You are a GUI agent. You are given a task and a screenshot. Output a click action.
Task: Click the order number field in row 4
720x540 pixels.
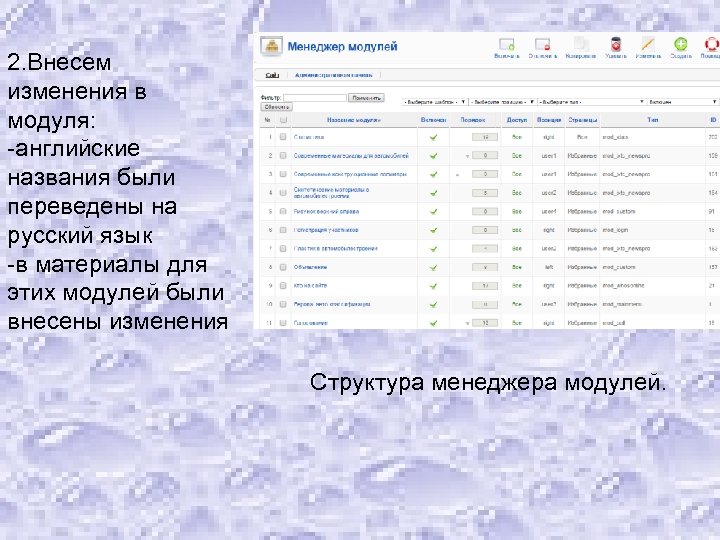tap(485, 193)
